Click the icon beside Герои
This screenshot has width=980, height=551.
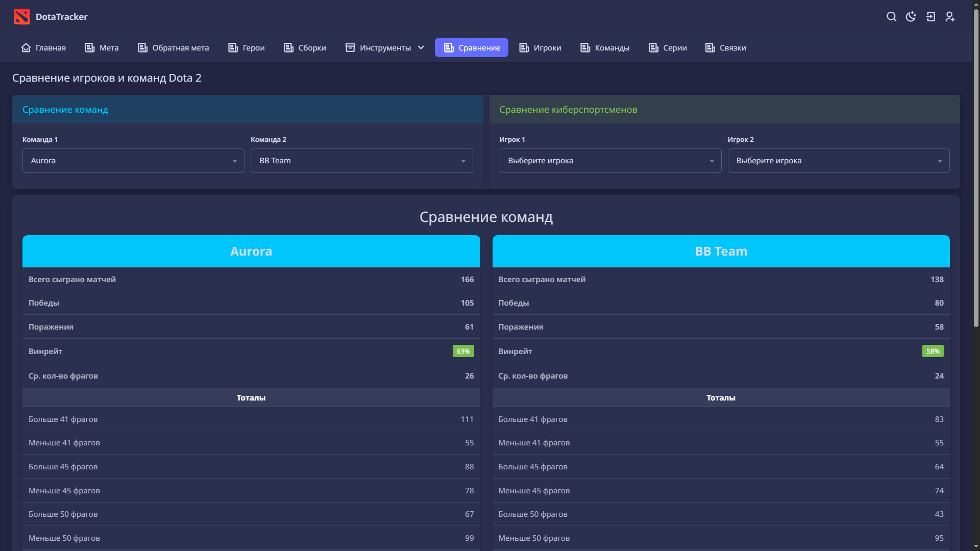point(233,47)
